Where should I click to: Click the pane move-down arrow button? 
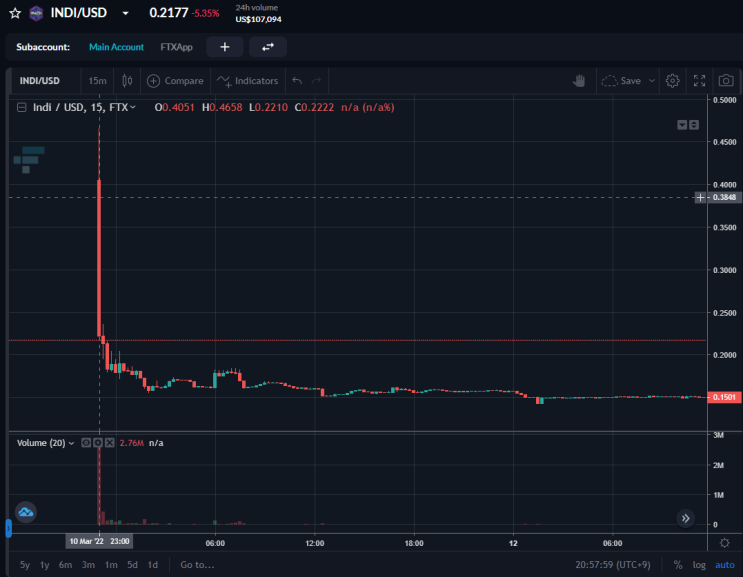tap(682, 125)
